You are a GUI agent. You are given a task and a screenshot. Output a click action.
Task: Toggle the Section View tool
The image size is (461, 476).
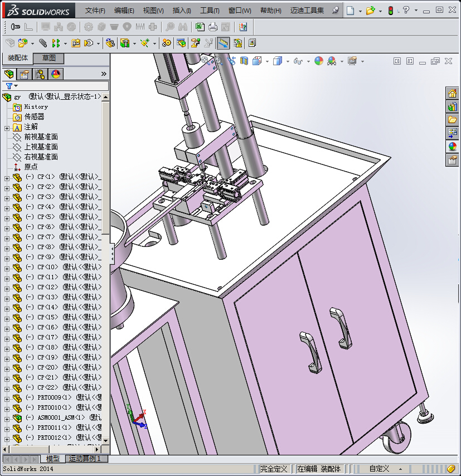pos(244,61)
